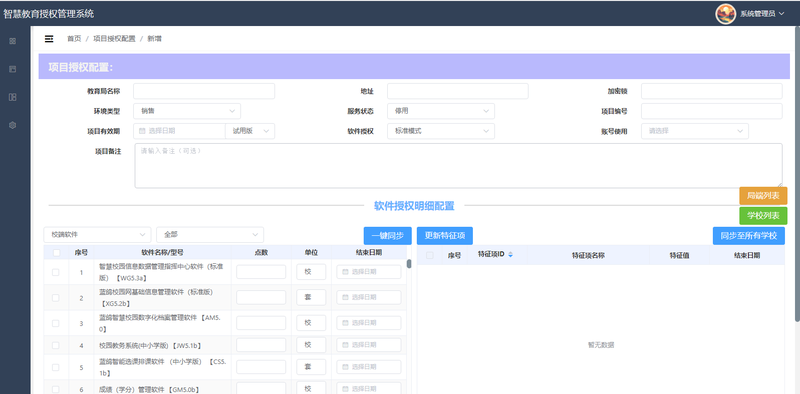
Task: Check the box for row 5 蓝鸽智能选课排课软件
Action: pos(56,367)
